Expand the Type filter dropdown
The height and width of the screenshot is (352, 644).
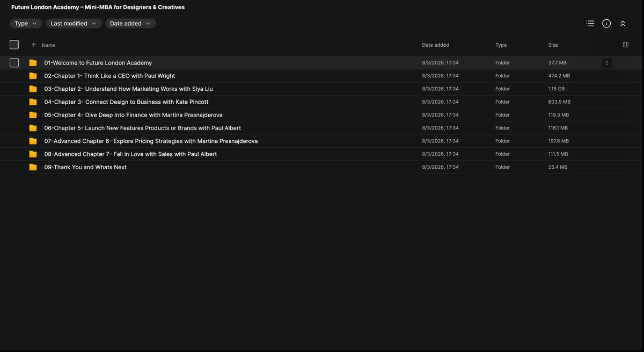26,24
